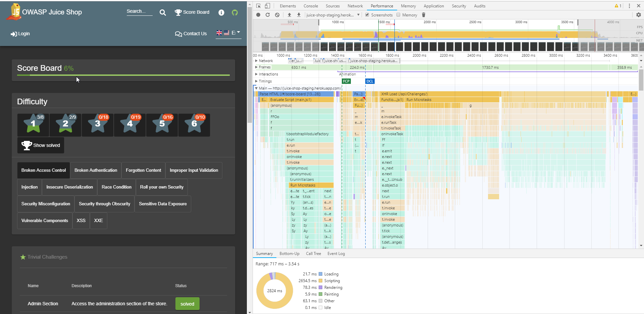The width and height of the screenshot is (644, 314).
Task: Click the DevTools record button
Action: point(258,15)
